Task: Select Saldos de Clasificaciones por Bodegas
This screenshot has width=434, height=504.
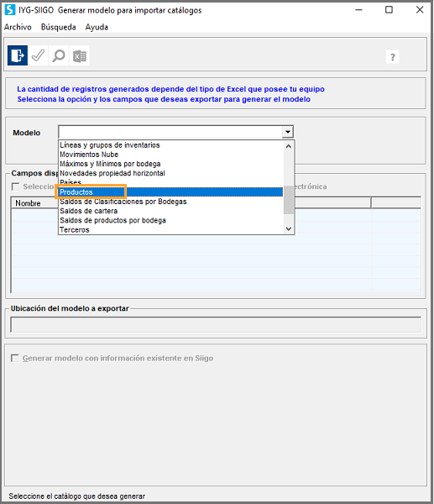Action: coord(171,202)
